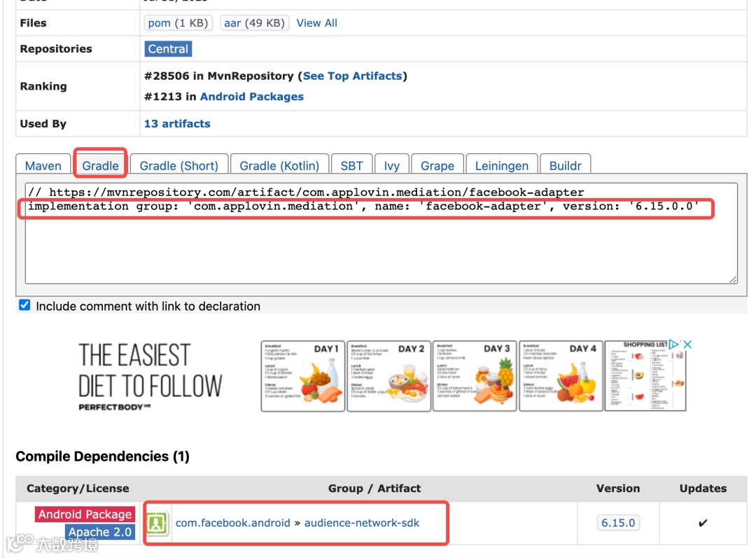Open the version 6.15.0 link
Screen dimensions: 756x558
(618, 523)
